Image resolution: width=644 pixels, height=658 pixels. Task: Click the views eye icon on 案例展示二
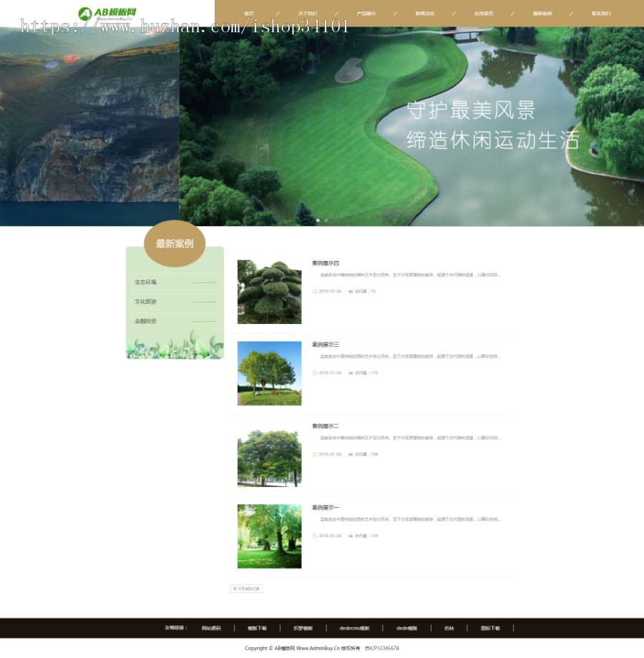(x=351, y=454)
